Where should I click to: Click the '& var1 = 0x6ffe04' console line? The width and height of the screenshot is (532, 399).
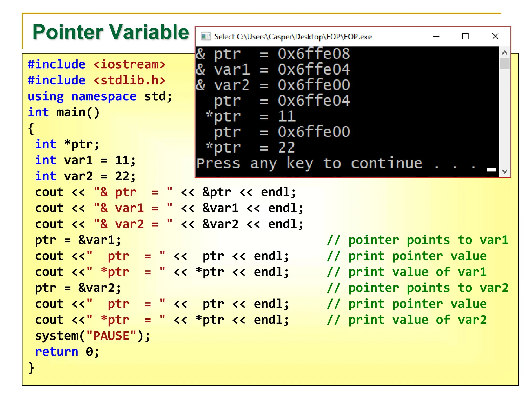tap(273, 70)
